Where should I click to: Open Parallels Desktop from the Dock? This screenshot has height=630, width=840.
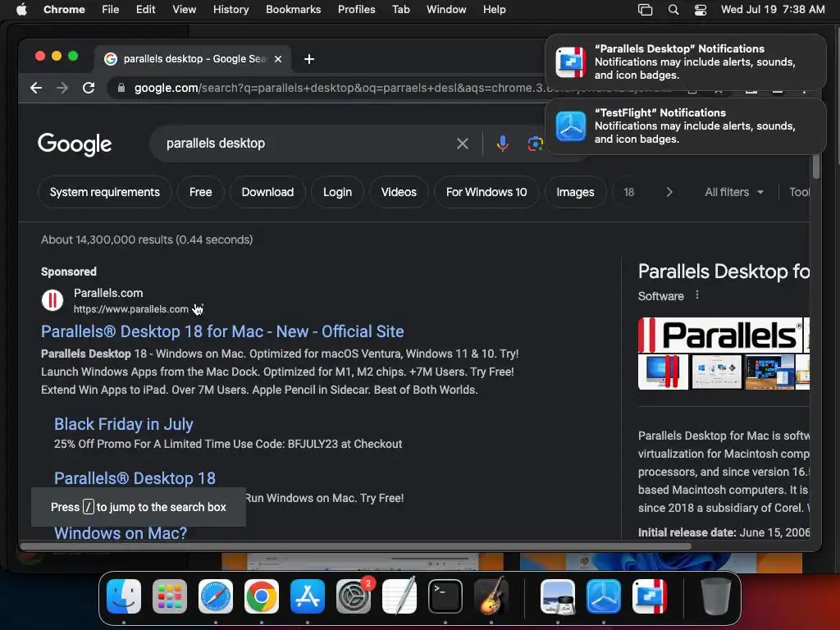tap(650, 596)
